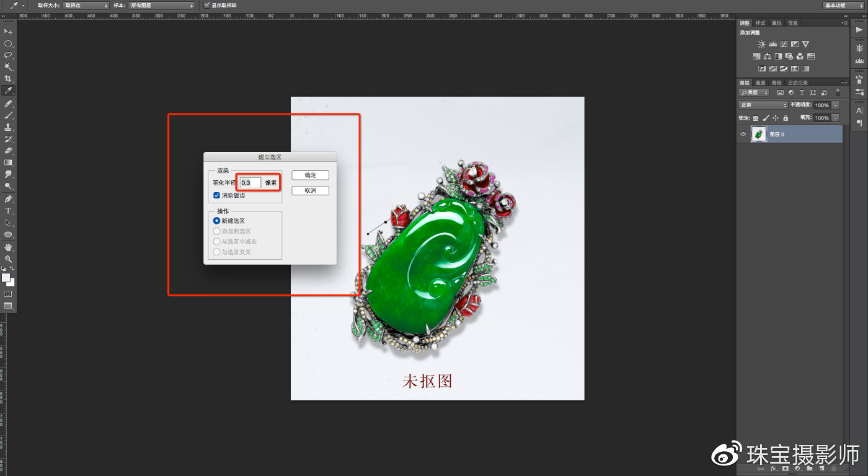Uncheck 消除锯齿 anti-alias checkbox
Viewport: 868px width, 476px height.
[216, 195]
